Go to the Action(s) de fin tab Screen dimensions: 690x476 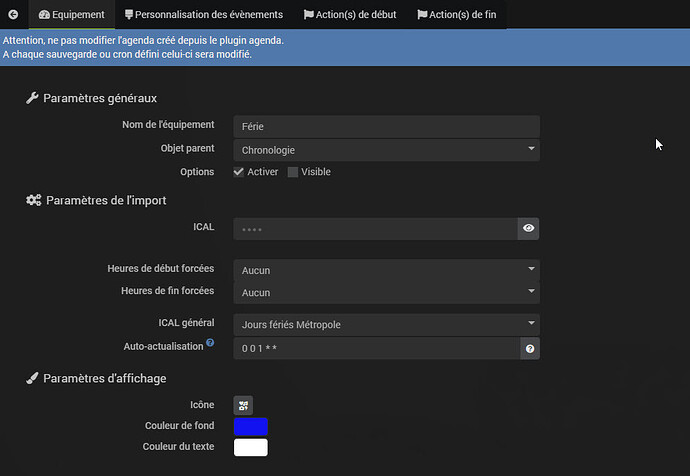457,15
